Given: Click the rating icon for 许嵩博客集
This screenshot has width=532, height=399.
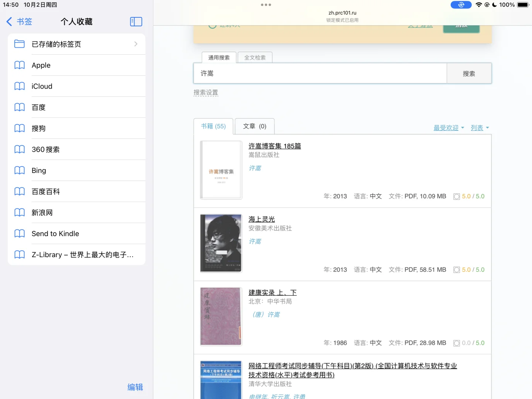Looking at the screenshot, I should (457, 197).
